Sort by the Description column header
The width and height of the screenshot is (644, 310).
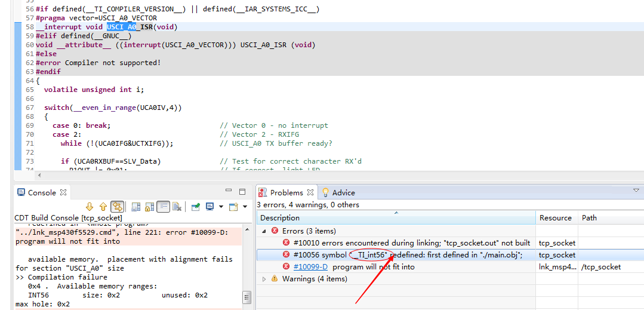pos(396,217)
